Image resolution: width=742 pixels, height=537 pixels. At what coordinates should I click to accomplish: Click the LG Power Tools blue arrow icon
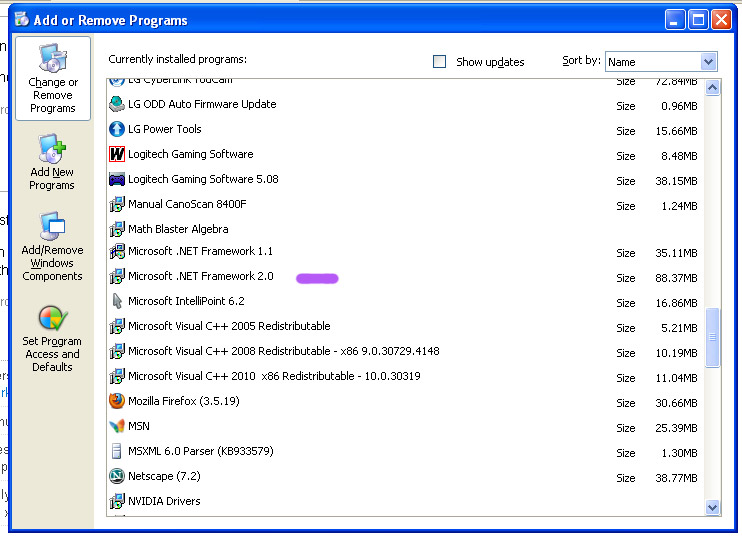pos(116,129)
